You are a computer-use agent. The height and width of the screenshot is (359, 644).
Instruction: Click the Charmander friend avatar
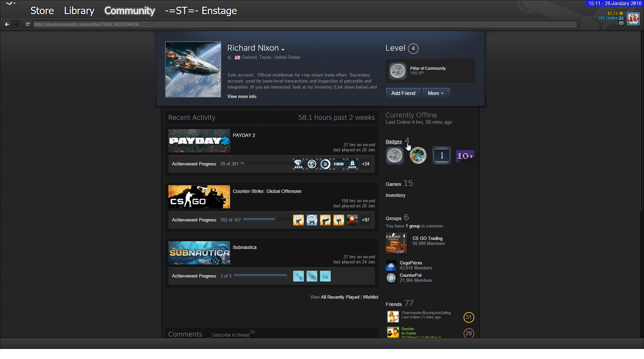click(393, 316)
